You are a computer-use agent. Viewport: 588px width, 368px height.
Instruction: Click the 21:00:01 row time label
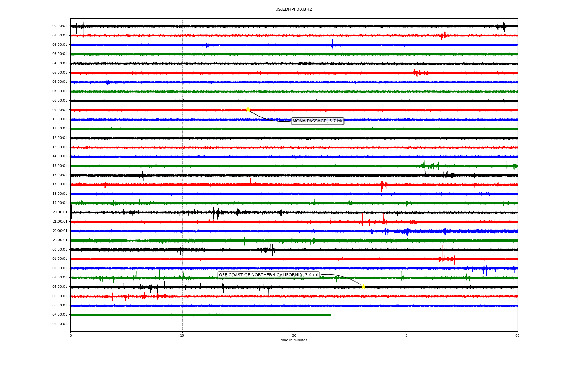click(x=60, y=222)
